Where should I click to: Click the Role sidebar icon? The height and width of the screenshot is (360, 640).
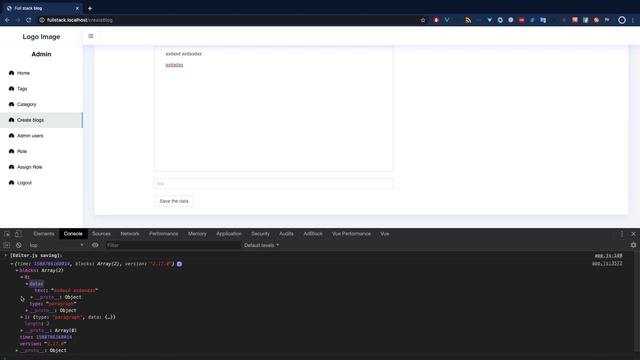pos(11,151)
